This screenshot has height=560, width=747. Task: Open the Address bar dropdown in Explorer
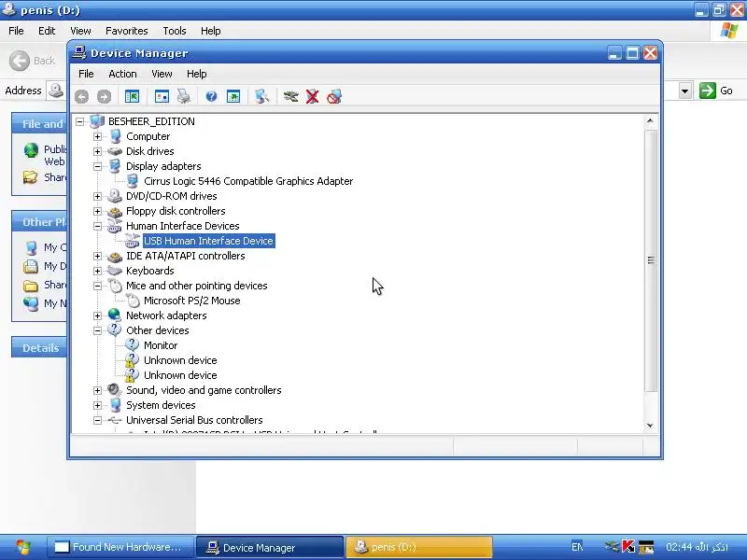[685, 91]
